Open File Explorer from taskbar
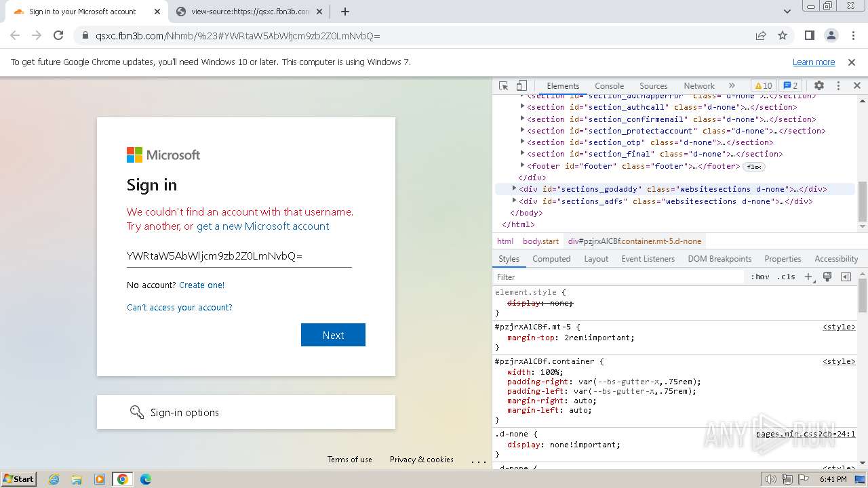The height and width of the screenshot is (488, 868). coord(77,479)
